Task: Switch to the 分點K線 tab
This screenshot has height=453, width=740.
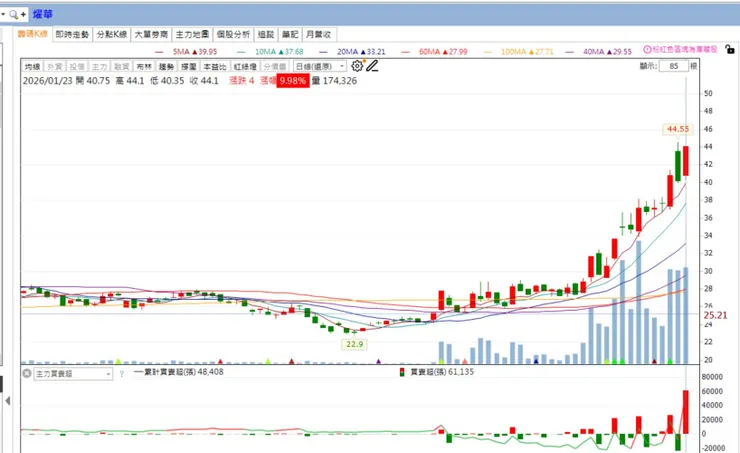Action: [112, 34]
